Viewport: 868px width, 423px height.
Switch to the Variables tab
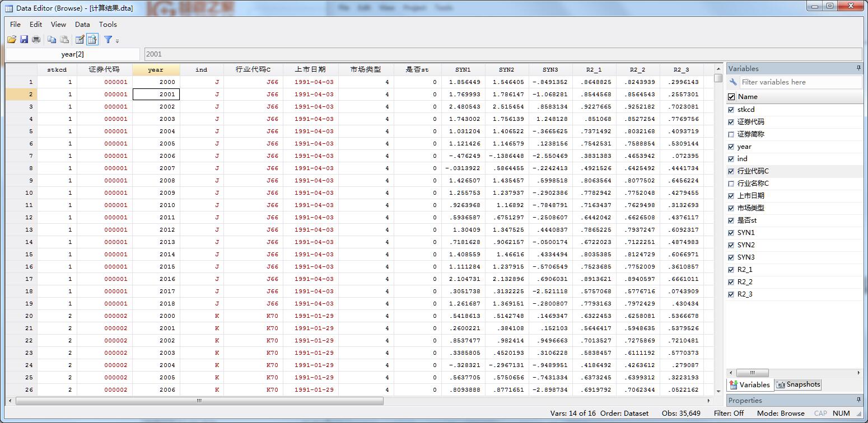750,384
